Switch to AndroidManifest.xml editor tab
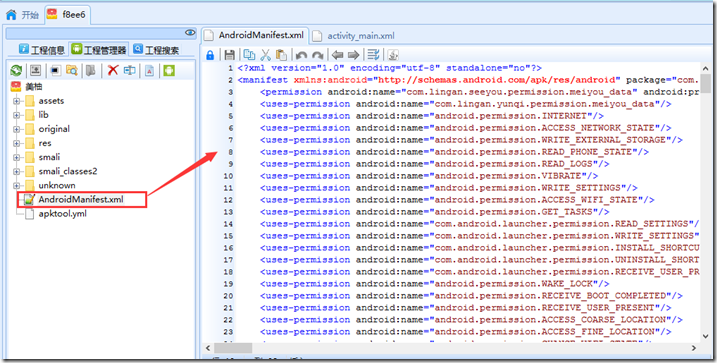 255,35
